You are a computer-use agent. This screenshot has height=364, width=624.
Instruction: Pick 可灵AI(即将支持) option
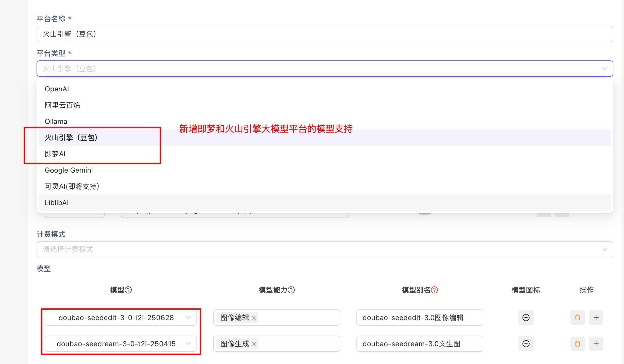pyautogui.click(x=325, y=186)
